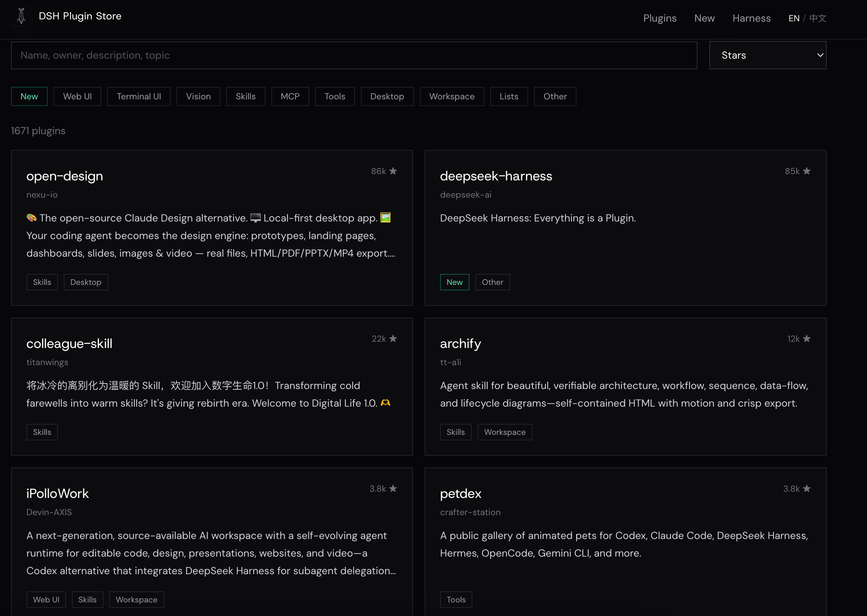
Task: Open the iPolloWork plugin title
Action: click(x=57, y=494)
